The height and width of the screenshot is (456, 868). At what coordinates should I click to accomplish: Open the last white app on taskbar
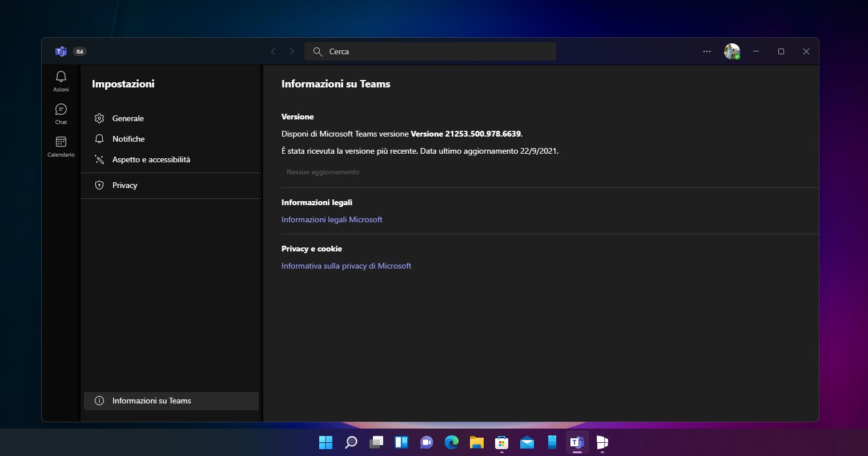click(602, 442)
